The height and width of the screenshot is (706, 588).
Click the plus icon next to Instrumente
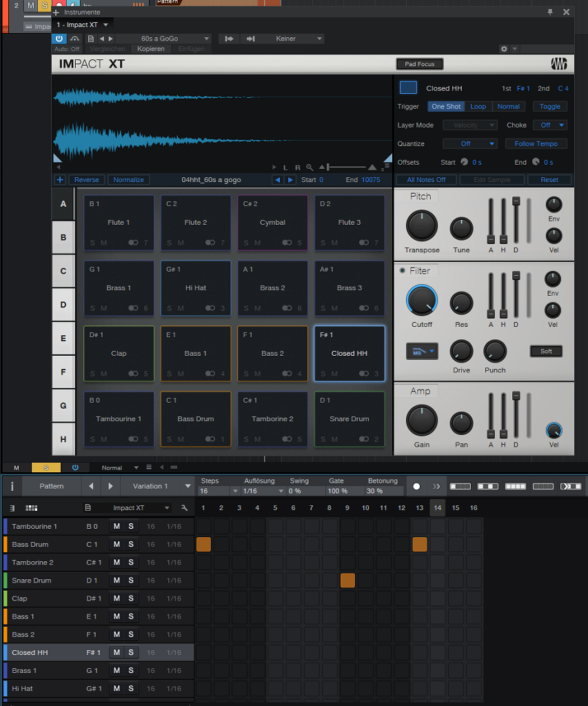56,12
